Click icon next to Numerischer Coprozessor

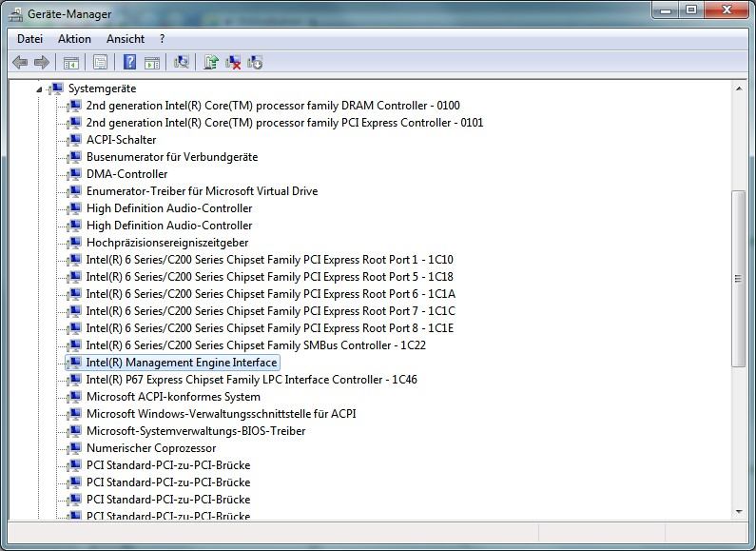tap(75, 448)
